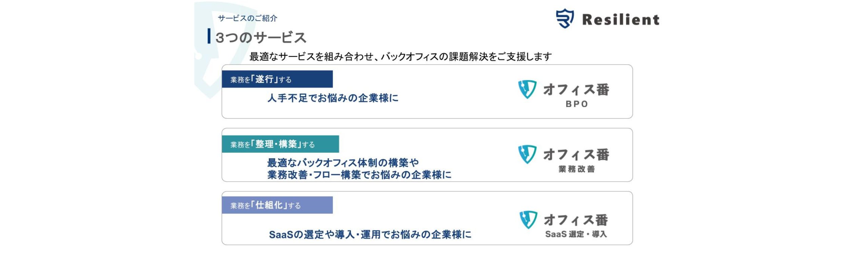Click the 人手不足でお悩みの企業様に text
This screenshot has height=271, width=868.
coord(333,98)
